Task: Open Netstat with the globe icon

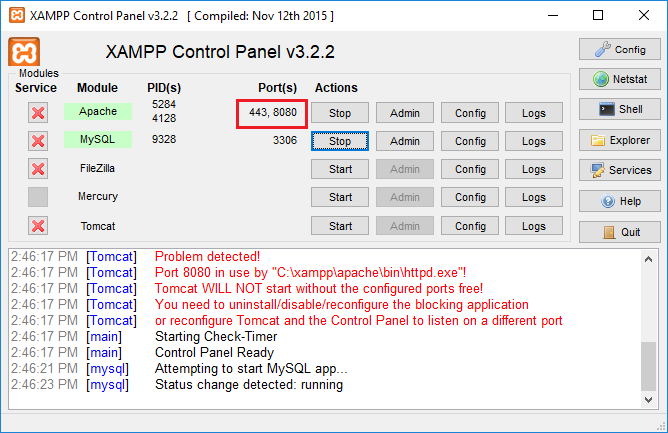Action: [619, 79]
